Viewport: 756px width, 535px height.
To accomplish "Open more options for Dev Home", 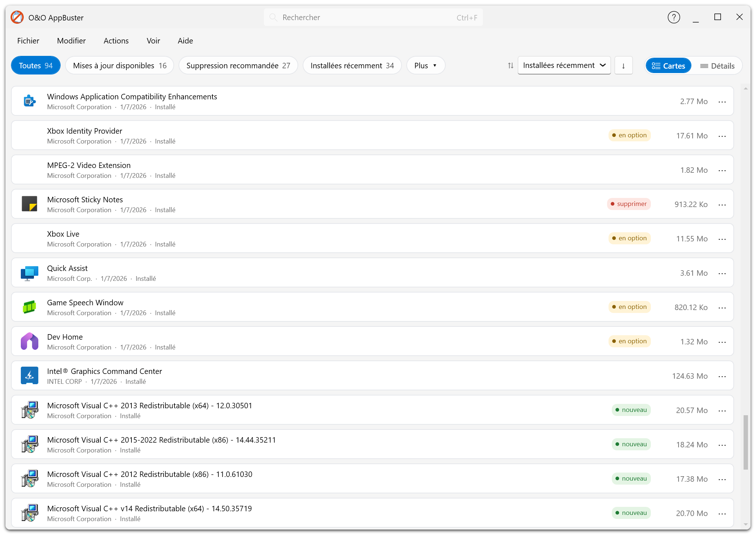I will (722, 342).
